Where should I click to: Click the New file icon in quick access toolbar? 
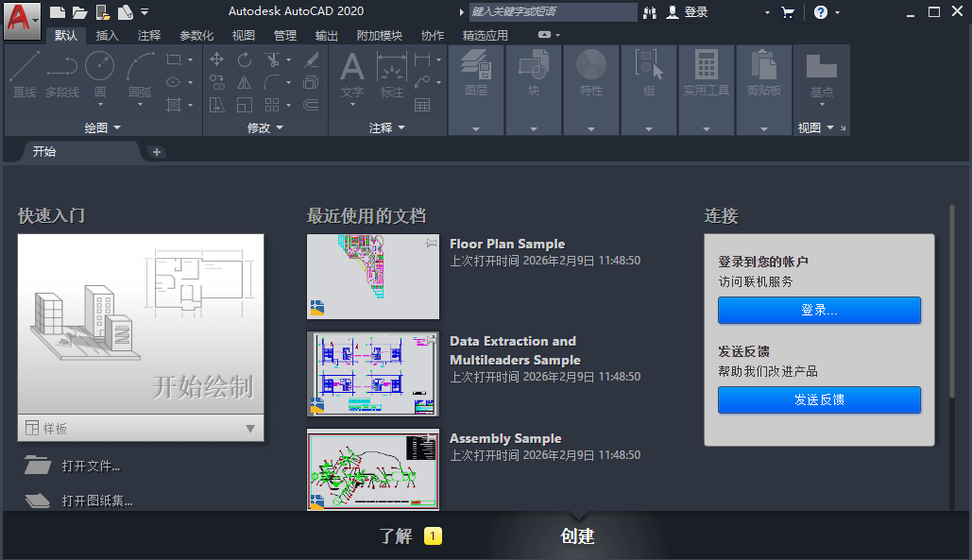click(x=58, y=12)
